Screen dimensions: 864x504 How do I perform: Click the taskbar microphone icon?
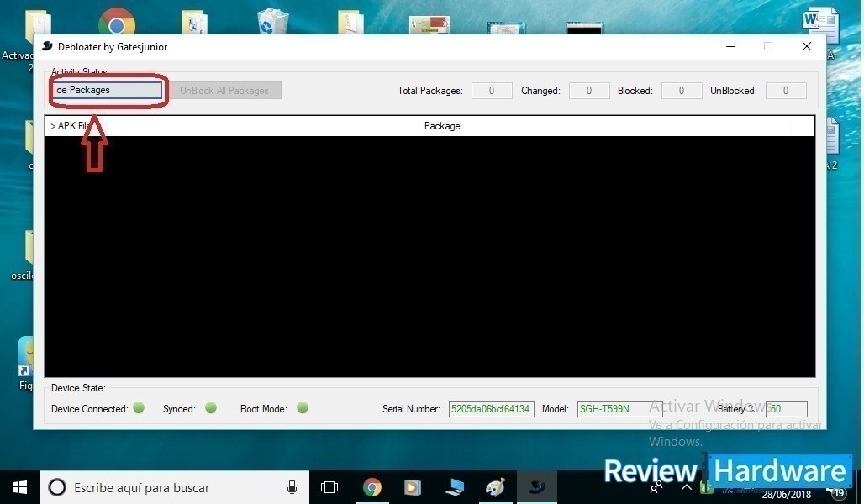point(292,487)
